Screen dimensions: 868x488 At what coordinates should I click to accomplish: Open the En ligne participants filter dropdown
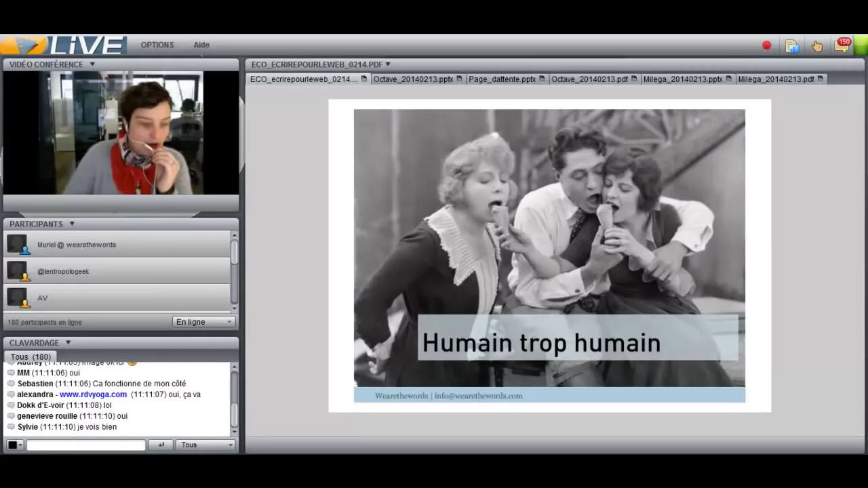(203, 322)
